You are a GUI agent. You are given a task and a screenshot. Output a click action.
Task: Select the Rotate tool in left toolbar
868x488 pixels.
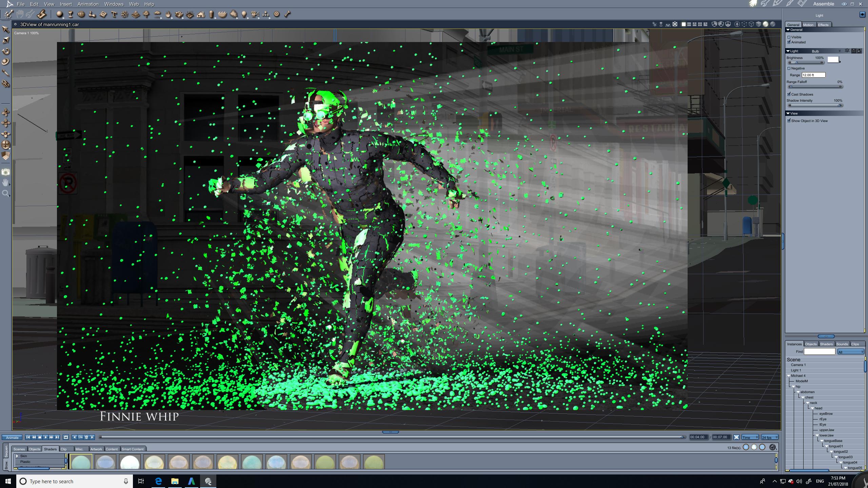tap(6, 51)
